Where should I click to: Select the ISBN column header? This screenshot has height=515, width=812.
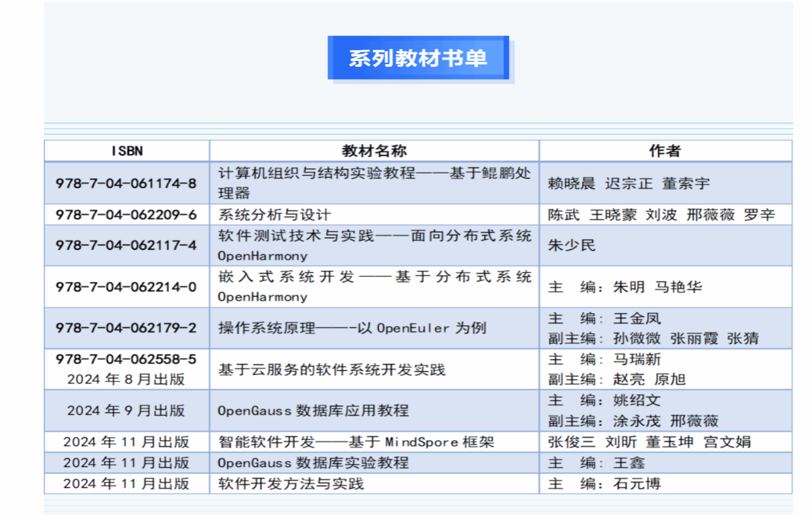126,151
